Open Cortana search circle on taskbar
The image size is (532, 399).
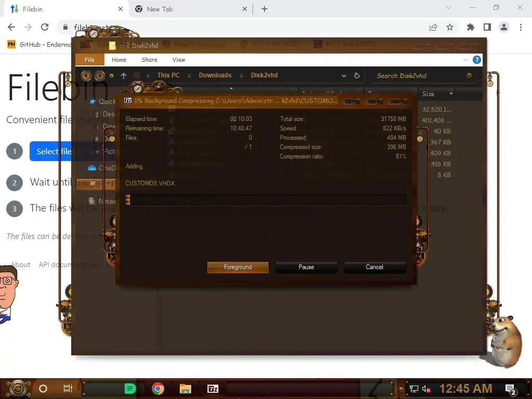pyautogui.click(x=43, y=389)
